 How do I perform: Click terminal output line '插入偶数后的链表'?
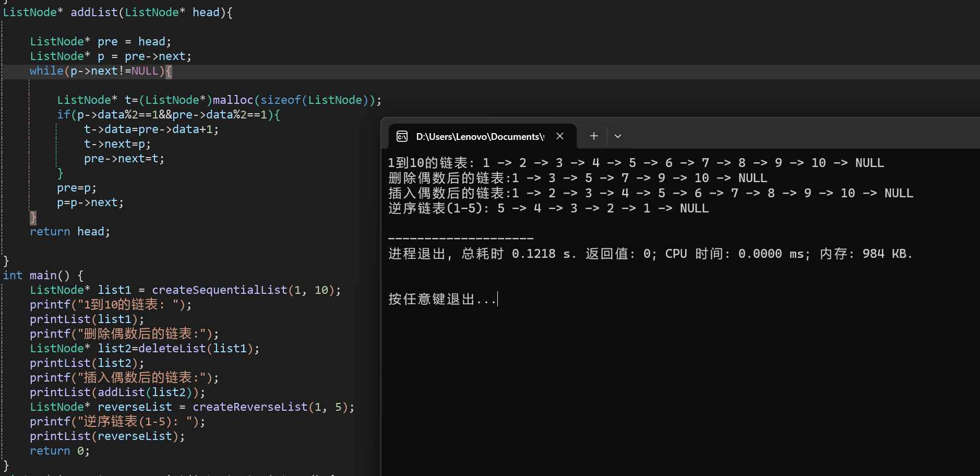click(651, 193)
